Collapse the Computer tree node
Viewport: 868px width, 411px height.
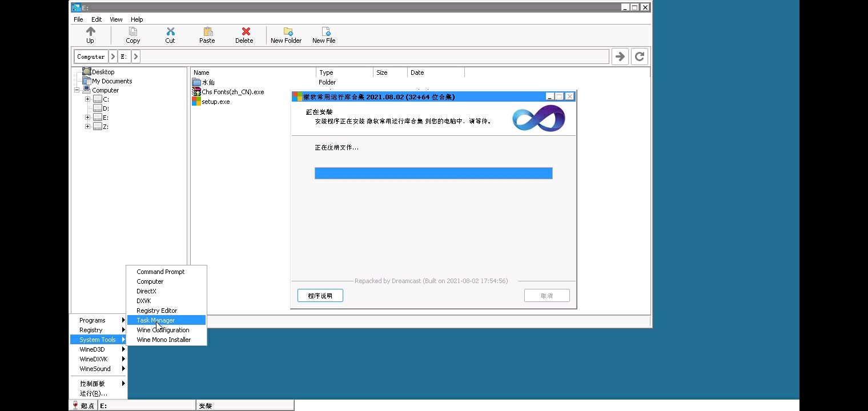tap(77, 90)
